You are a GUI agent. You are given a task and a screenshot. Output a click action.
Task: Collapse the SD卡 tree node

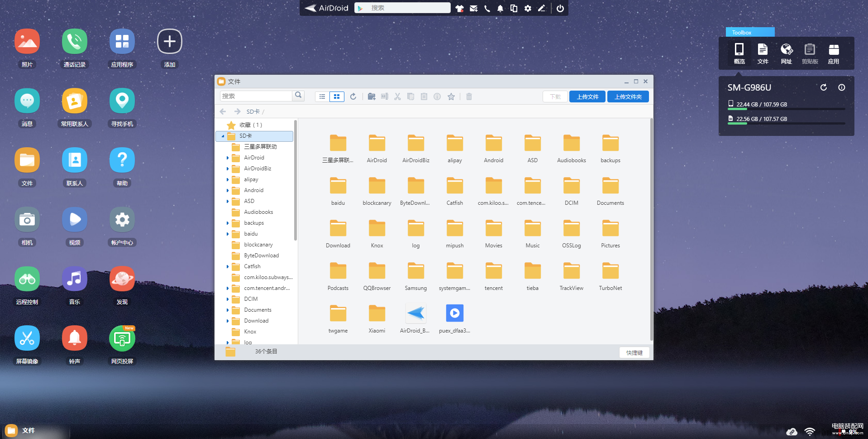[223, 136]
